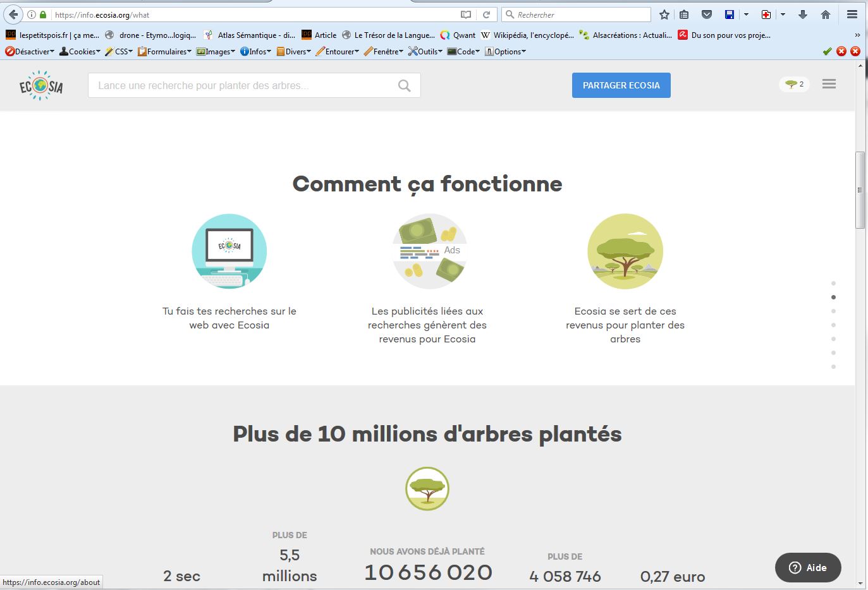
Task: Show site information for info.ecosia.org
Action: click(31, 15)
